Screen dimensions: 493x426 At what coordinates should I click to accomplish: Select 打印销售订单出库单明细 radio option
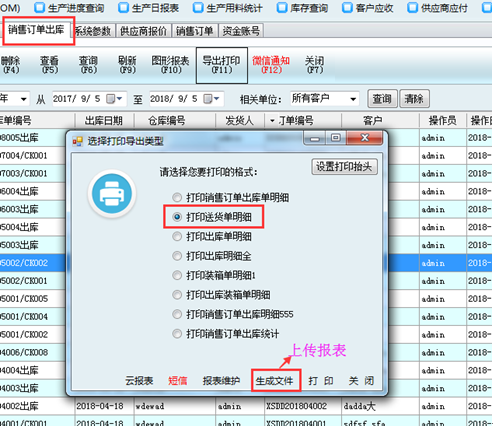(177, 198)
